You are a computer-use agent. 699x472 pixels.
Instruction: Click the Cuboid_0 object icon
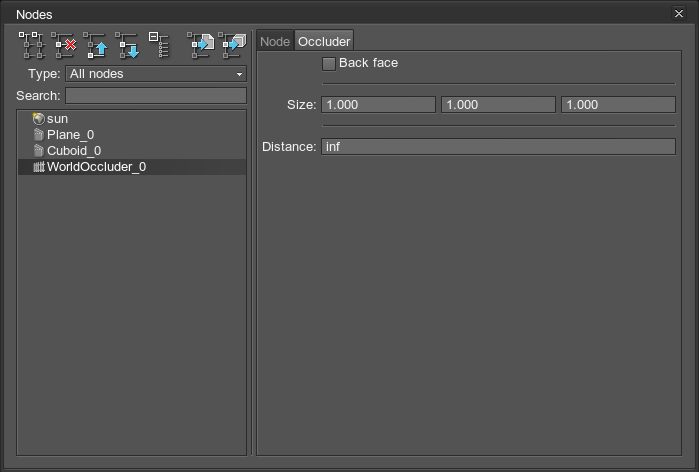click(x=39, y=151)
